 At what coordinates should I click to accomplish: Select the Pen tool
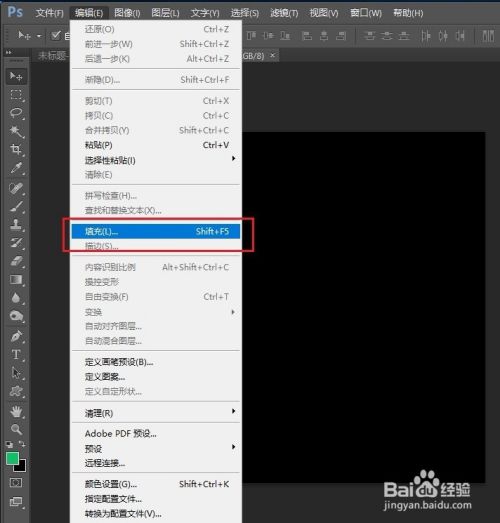[x=16, y=336]
